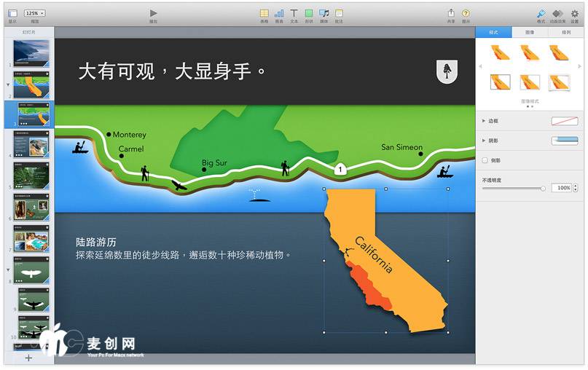This screenshot has height=370, width=588.
Task: Open the Shape (形状) menu icon
Action: point(309,13)
